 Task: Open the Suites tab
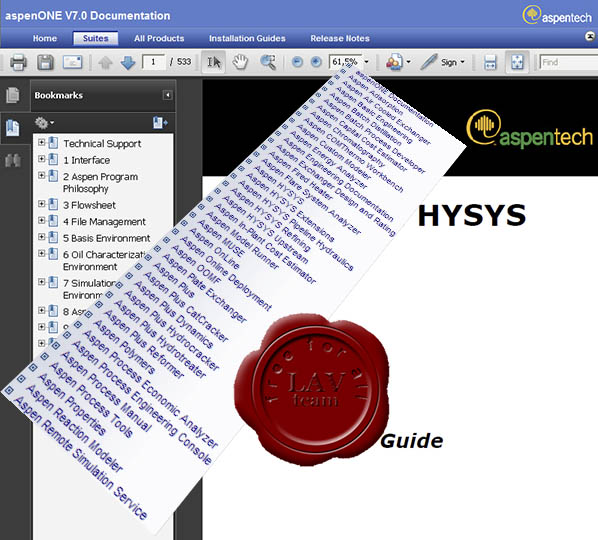pyautogui.click(x=95, y=38)
